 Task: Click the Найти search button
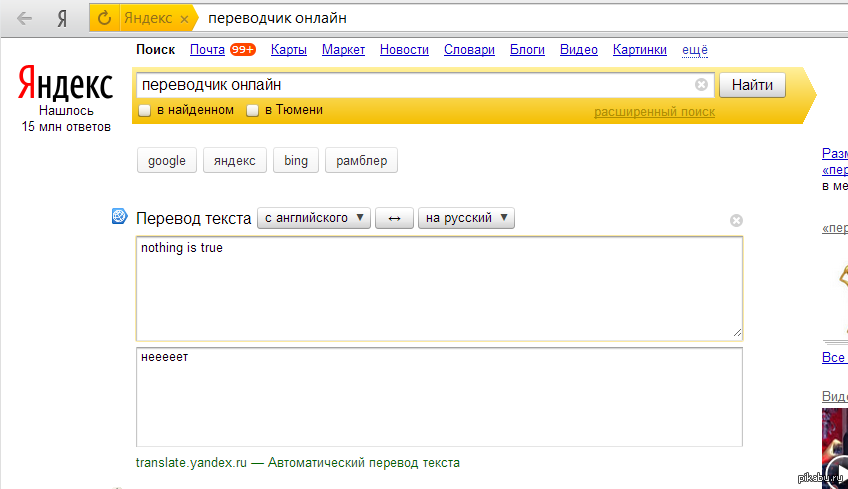click(752, 85)
